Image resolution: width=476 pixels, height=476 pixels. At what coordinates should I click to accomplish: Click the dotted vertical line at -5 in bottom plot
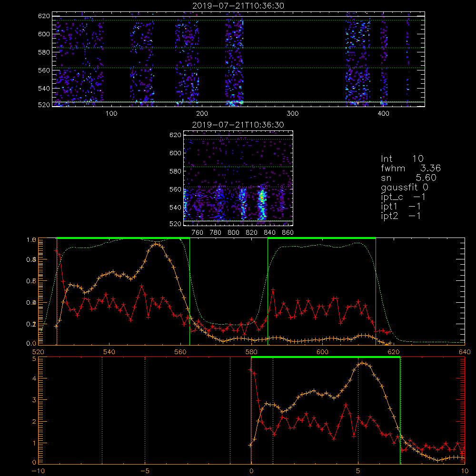click(x=145, y=410)
